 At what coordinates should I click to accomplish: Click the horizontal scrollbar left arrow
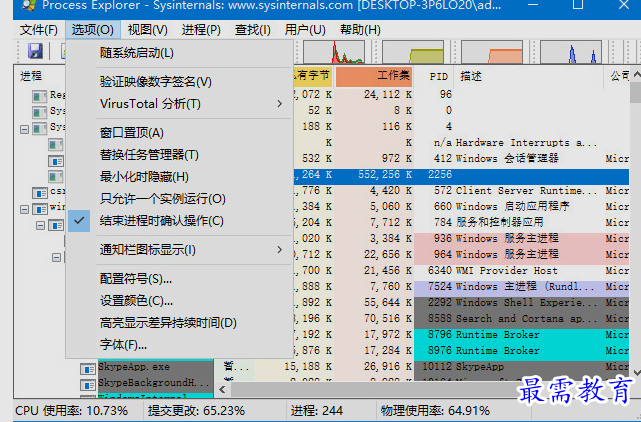coord(222,389)
